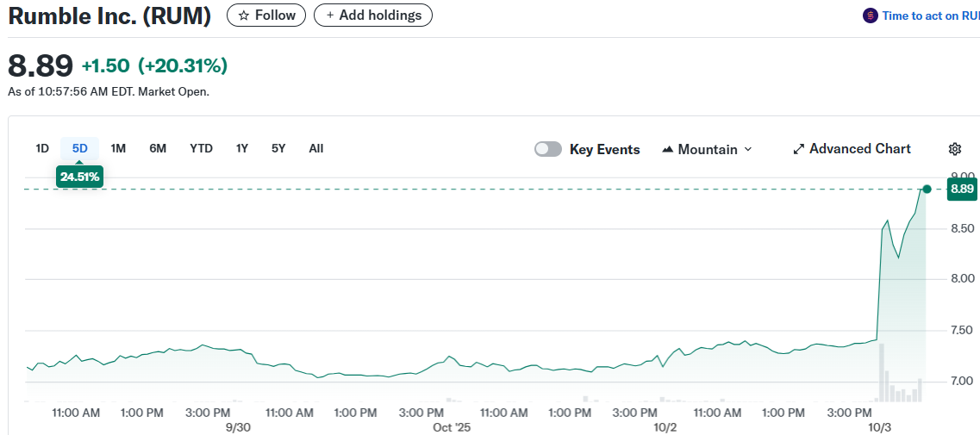This screenshot has width=980, height=435.
Task: Expand the Mountain chart type dropdown
Action: 747,149
